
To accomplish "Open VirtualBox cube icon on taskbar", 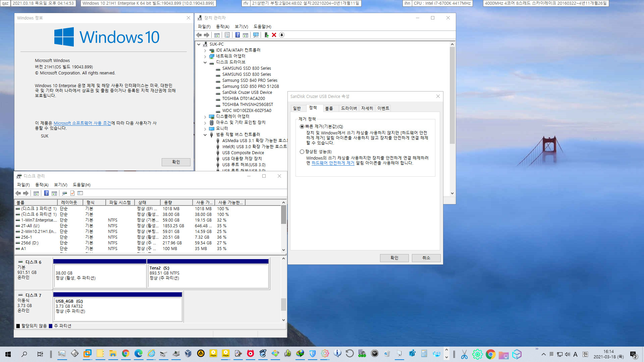I will pyautogui.click(x=188, y=354).
